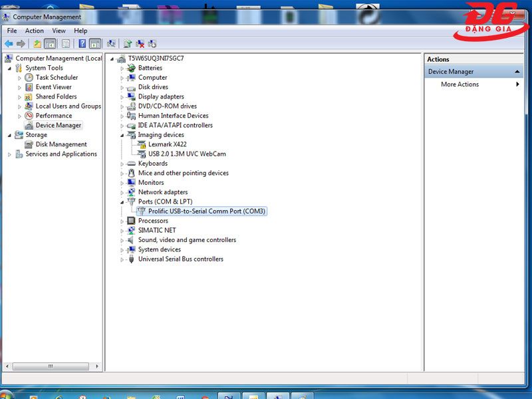Select Prolific USB-to-Serial Comm Port (COM3)
Screen dimensions: 532x399
[x=207, y=211]
